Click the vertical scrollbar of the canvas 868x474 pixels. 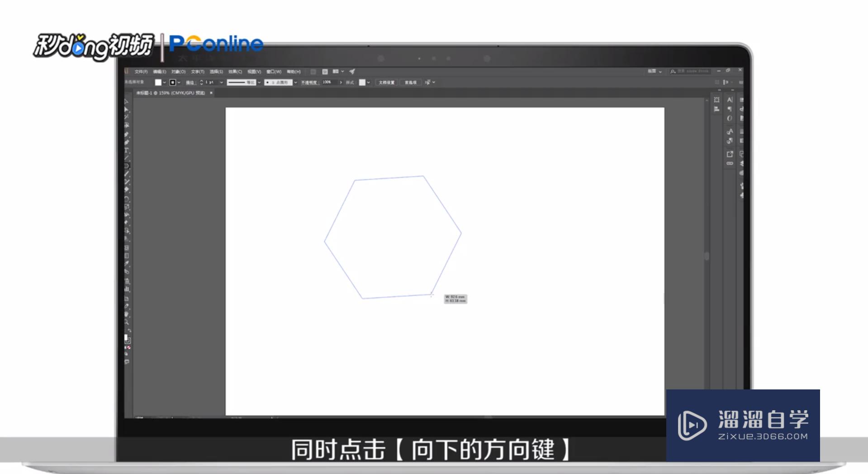coord(707,256)
